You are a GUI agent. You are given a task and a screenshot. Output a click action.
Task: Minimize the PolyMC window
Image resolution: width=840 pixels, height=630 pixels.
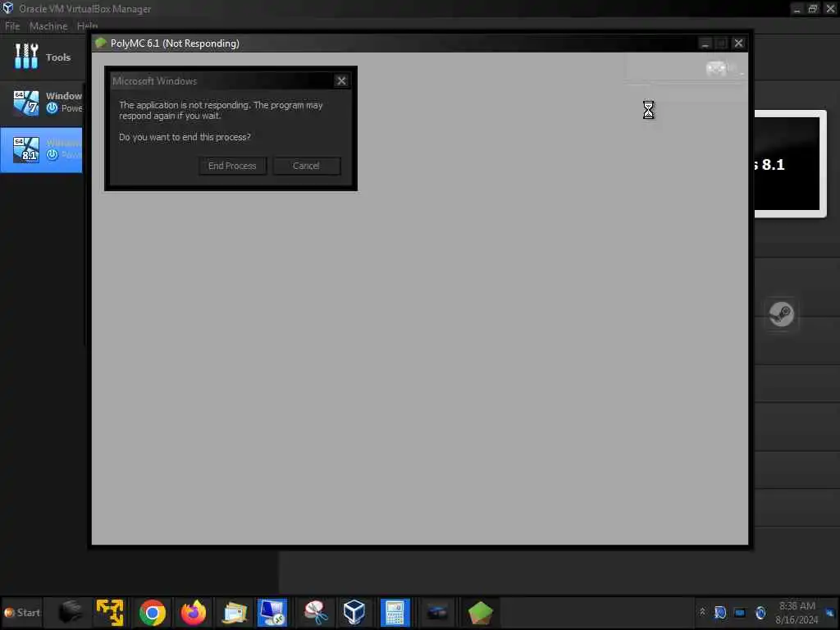(705, 43)
